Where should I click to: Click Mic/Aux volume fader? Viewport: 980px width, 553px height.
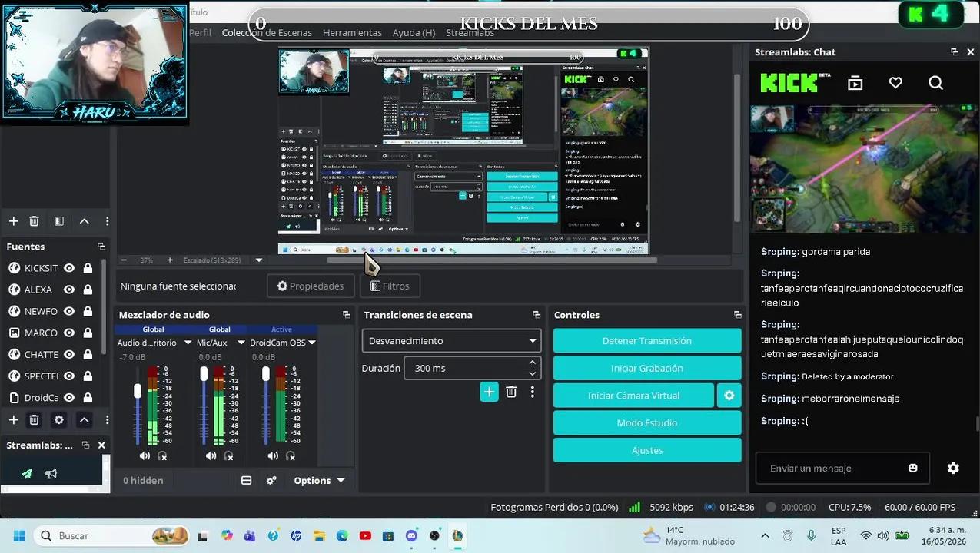(204, 374)
